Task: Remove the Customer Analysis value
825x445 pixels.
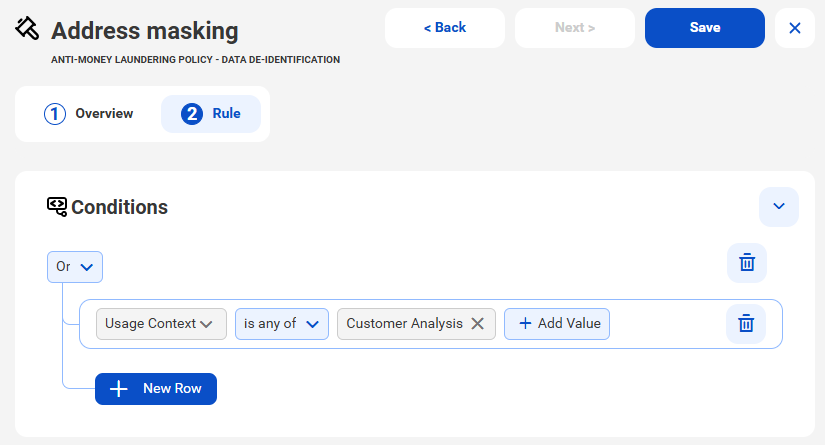Action: (477, 323)
